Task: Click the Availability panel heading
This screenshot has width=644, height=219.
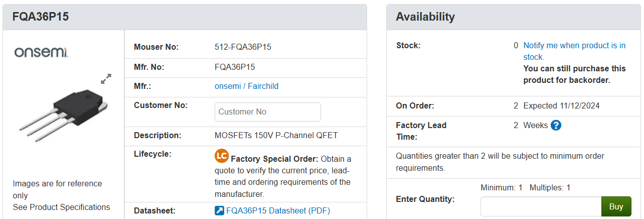Action: pos(425,17)
